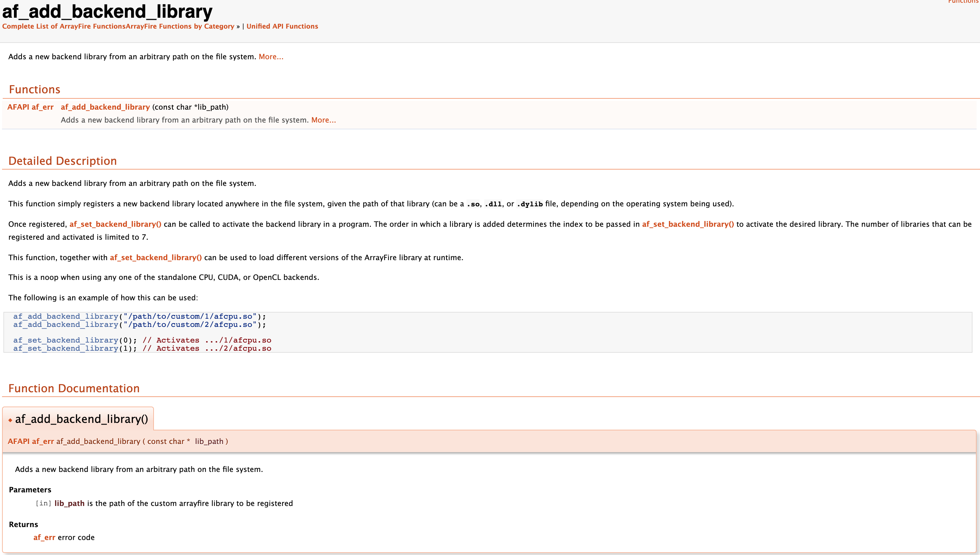Jump to Functions via top-right link
Viewport: 980px width, 555px height.
click(963, 1)
